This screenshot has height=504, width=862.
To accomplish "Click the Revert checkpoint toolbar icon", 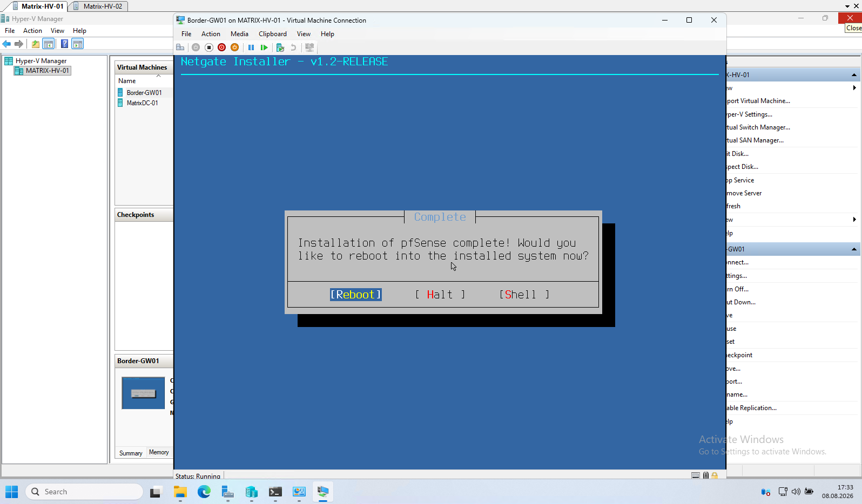I will pos(293,47).
